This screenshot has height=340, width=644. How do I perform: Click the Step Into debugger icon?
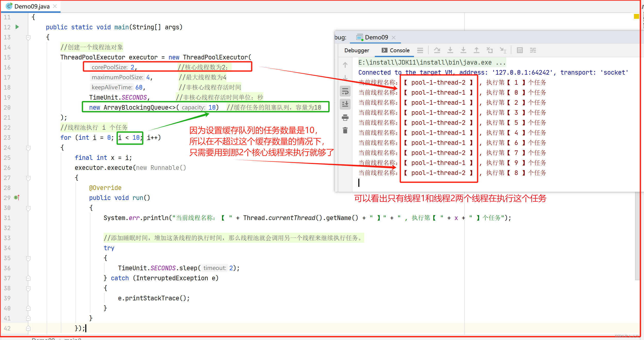tap(450, 50)
